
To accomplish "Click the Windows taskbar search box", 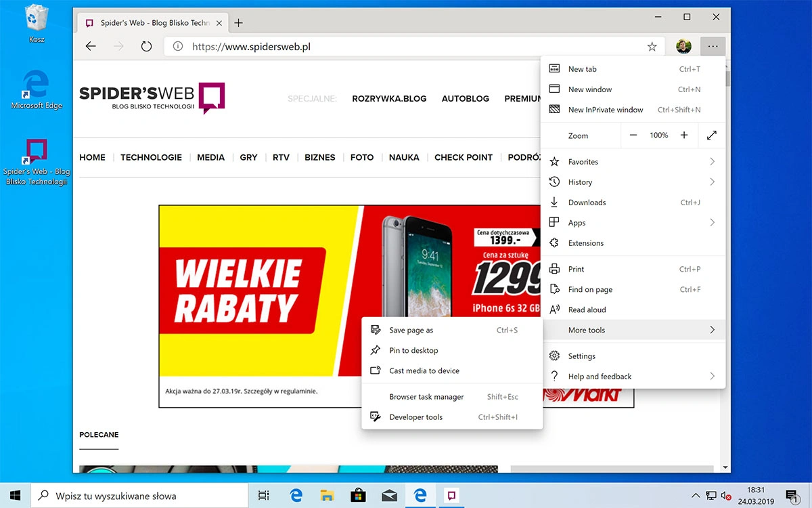I will click(x=141, y=496).
